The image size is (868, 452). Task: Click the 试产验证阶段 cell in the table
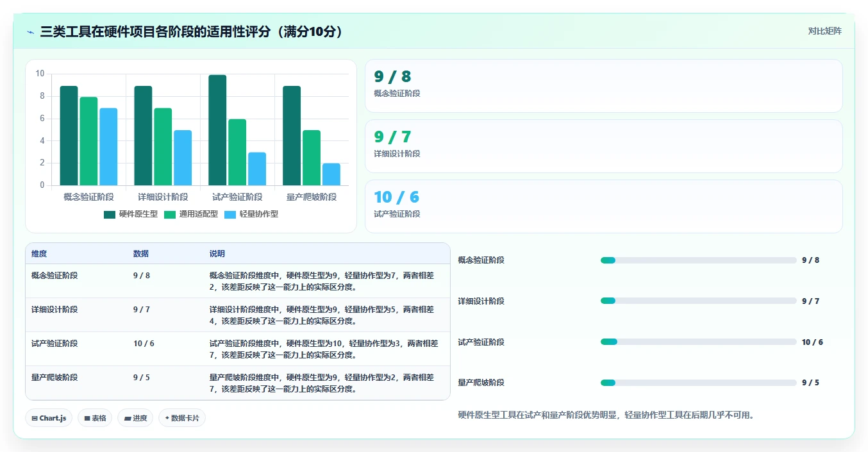point(54,344)
